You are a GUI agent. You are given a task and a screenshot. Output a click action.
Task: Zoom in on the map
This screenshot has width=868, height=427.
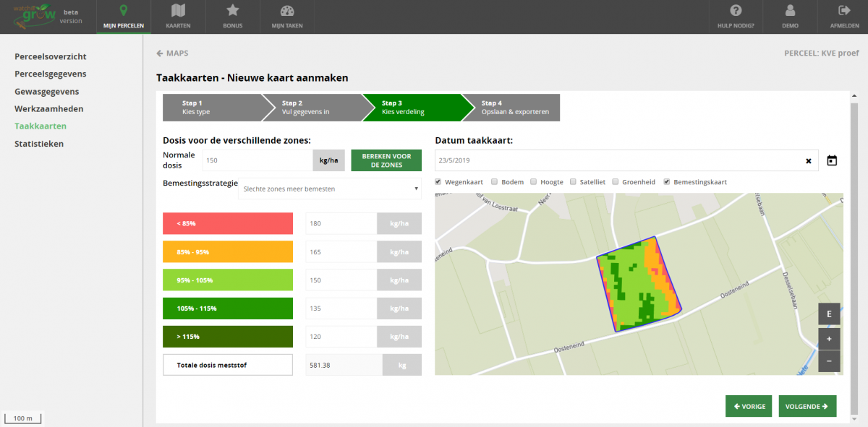click(829, 339)
